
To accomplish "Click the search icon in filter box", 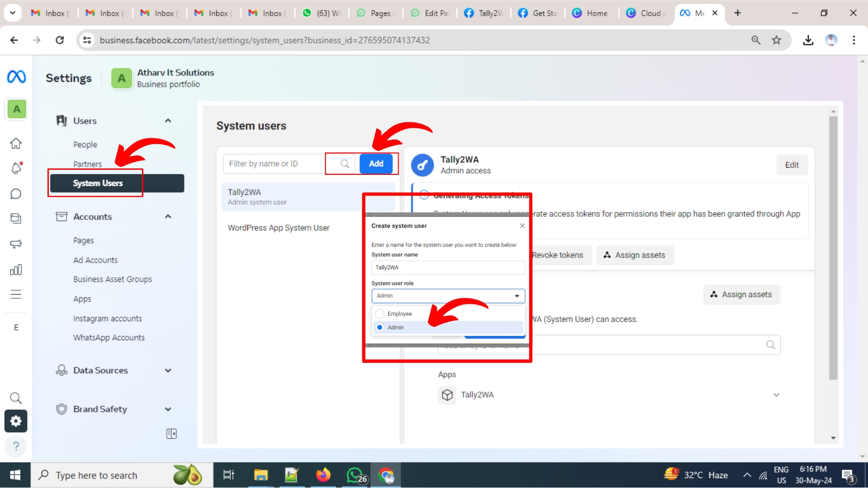I will pos(345,164).
